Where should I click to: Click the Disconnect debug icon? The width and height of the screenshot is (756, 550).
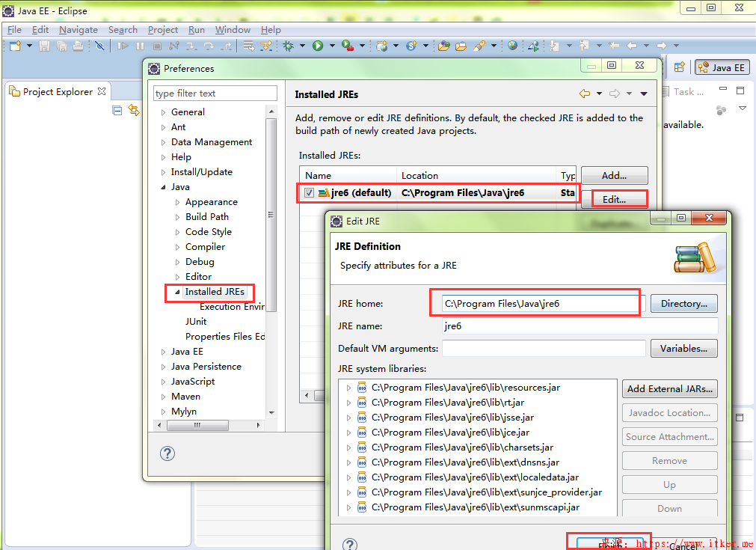click(x=174, y=46)
